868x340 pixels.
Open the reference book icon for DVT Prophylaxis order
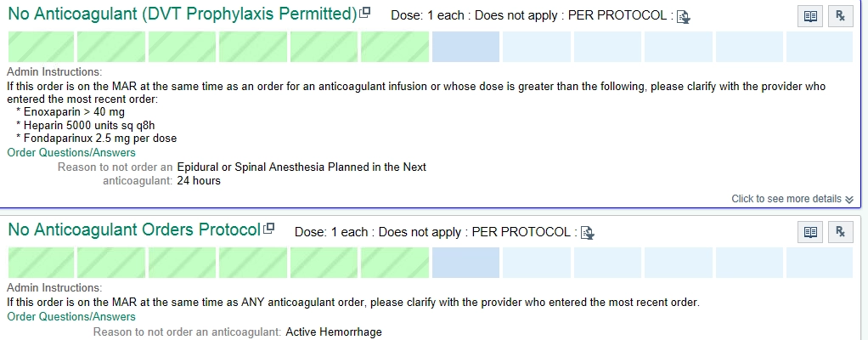[x=811, y=16]
